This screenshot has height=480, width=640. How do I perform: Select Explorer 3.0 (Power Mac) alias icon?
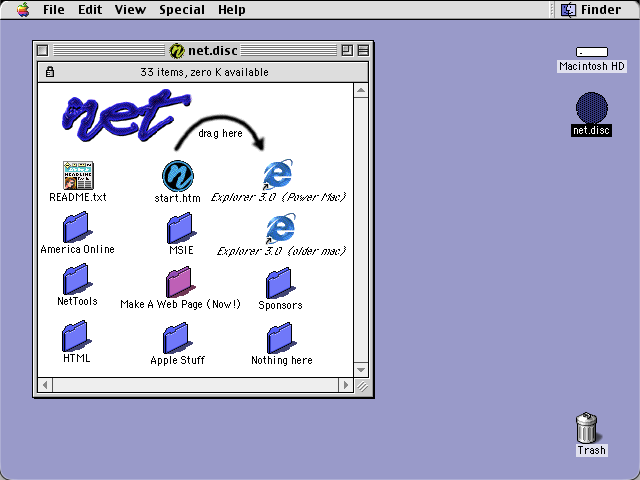[x=278, y=175]
